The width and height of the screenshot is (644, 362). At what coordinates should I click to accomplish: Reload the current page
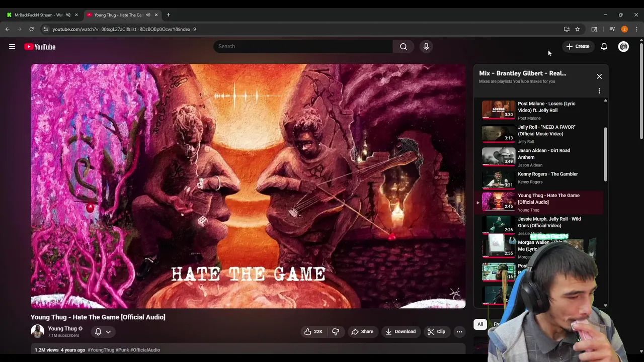pos(31,29)
